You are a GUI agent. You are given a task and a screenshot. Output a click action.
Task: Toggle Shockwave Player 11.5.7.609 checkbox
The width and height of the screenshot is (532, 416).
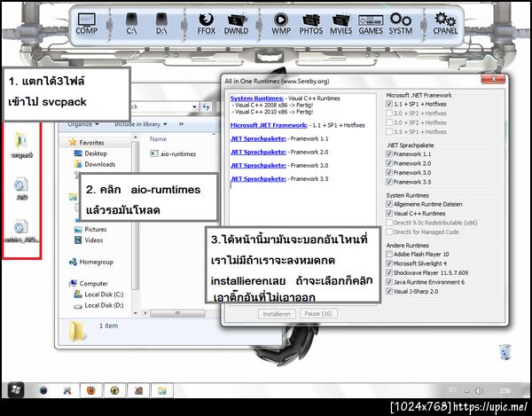389,272
